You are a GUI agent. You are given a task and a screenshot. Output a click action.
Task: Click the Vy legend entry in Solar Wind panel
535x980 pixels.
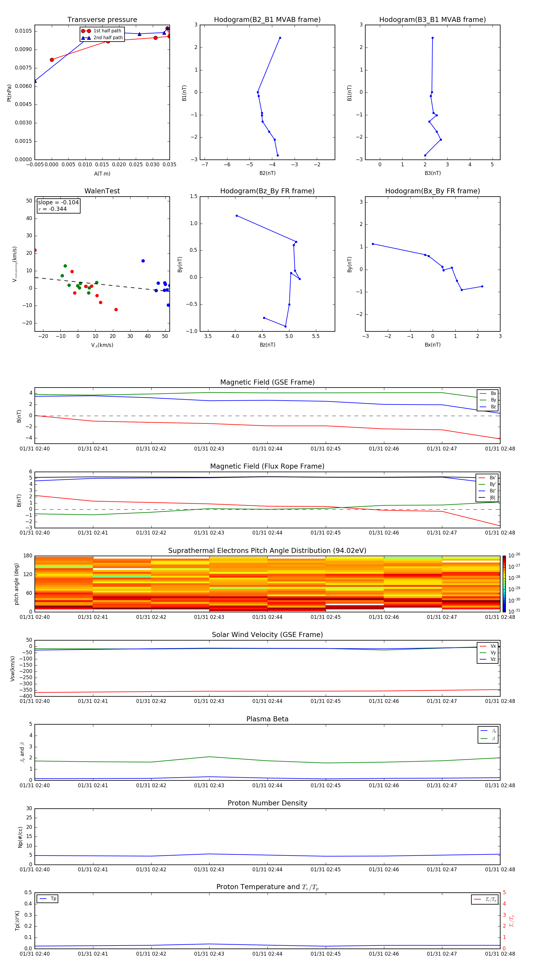click(488, 652)
